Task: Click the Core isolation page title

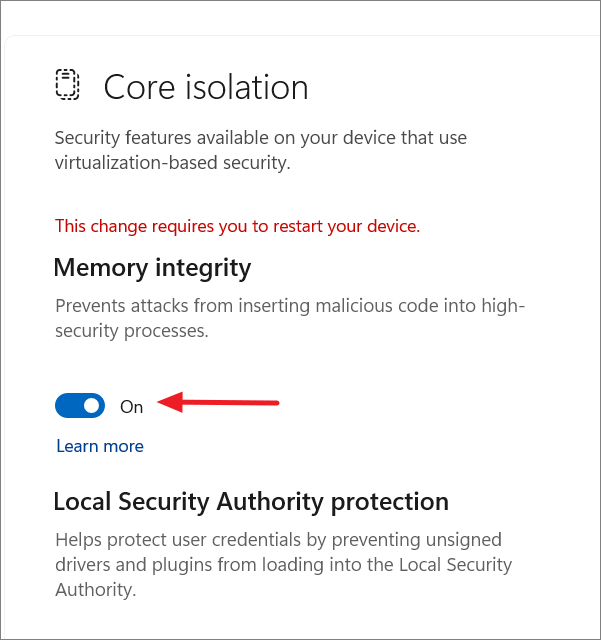Action: click(206, 87)
